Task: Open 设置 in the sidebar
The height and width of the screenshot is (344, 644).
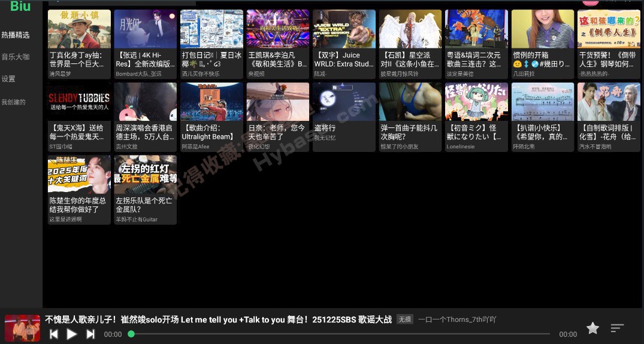Action: [x=8, y=79]
